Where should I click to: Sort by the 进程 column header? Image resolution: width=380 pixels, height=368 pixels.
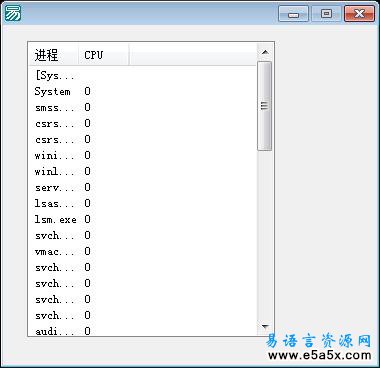[x=54, y=55]
